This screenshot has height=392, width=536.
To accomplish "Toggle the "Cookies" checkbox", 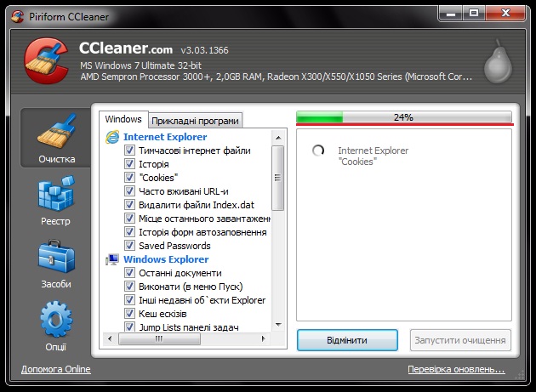I will click(x=129, y=178).
